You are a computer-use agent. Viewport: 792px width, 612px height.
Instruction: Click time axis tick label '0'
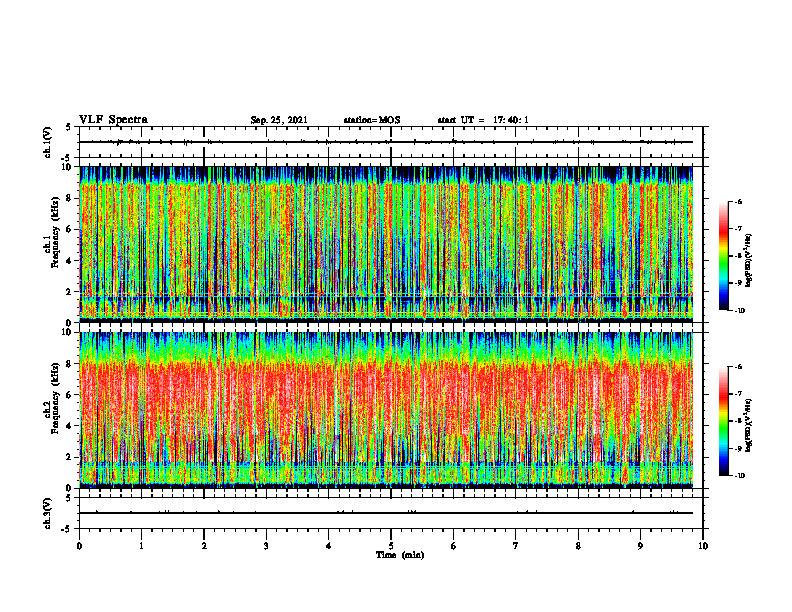coord(79,546)
